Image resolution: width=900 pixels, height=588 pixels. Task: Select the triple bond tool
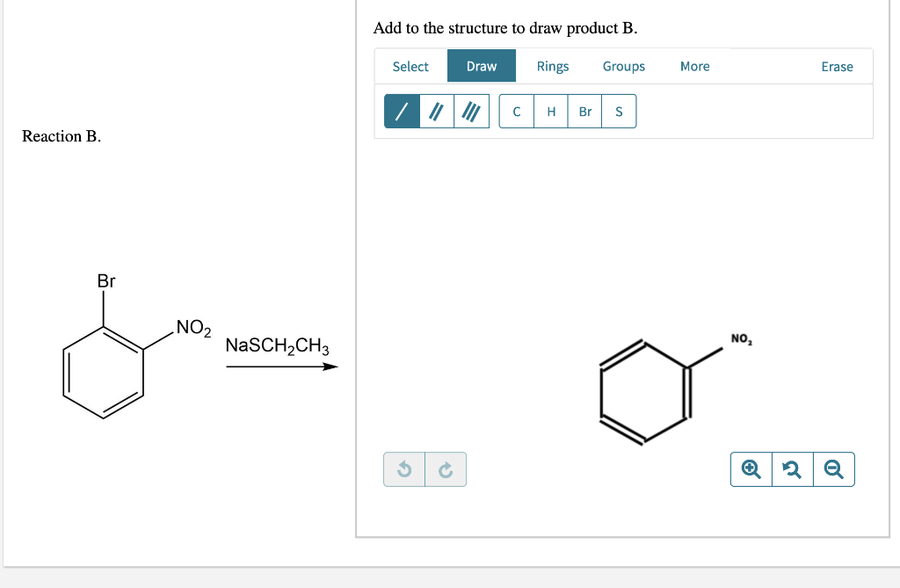tap(469, 111)
